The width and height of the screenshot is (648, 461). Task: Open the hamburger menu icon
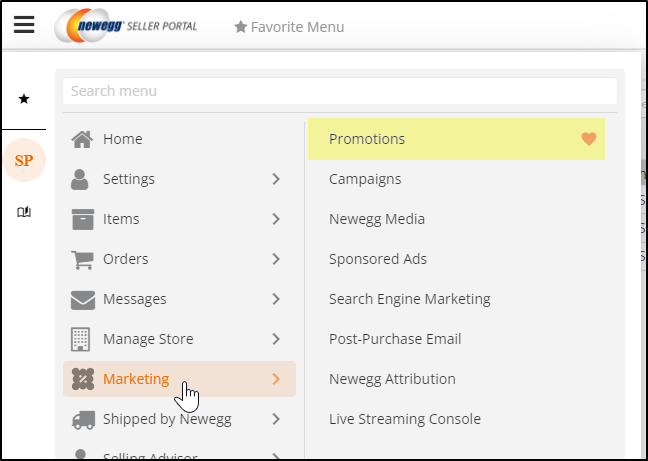24,25
